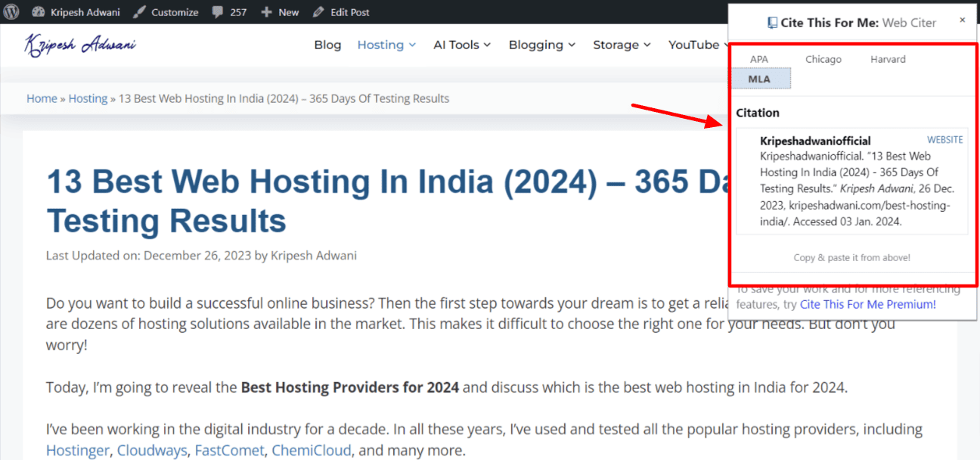Follow the Hostinger link in the article
This screenshot has width=980, height=460.
point(79,451)
